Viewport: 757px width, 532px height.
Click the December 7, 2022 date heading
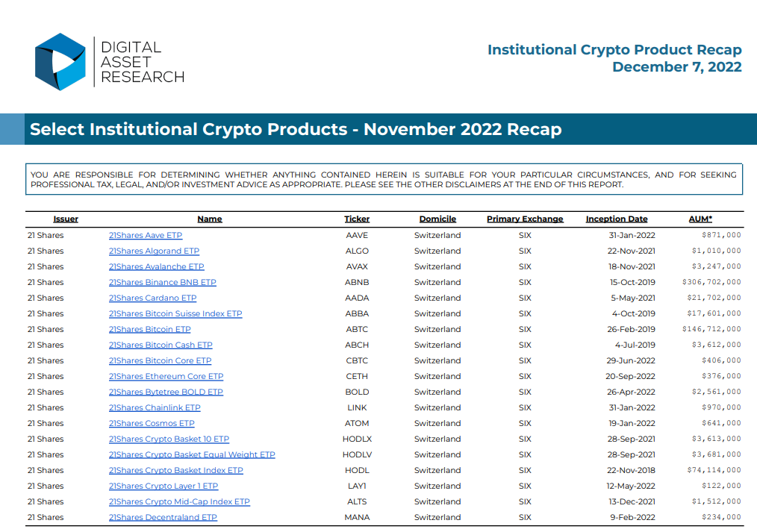tap(677, 66)
